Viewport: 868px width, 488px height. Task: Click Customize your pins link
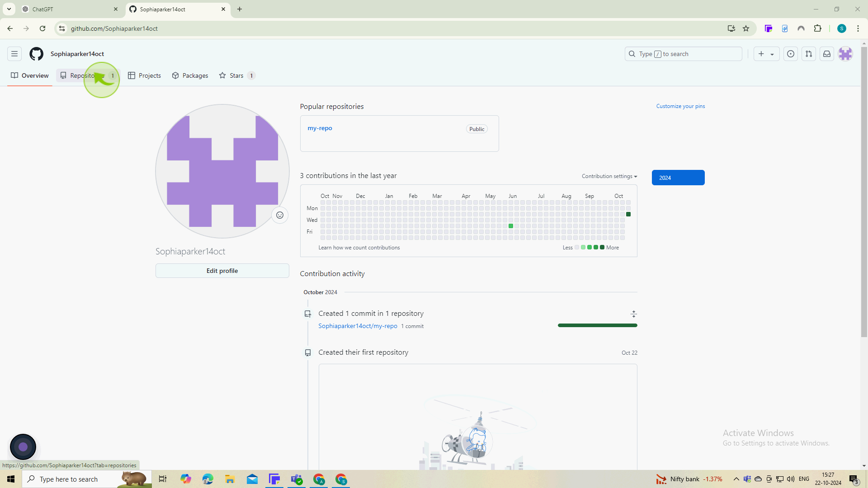680,106
